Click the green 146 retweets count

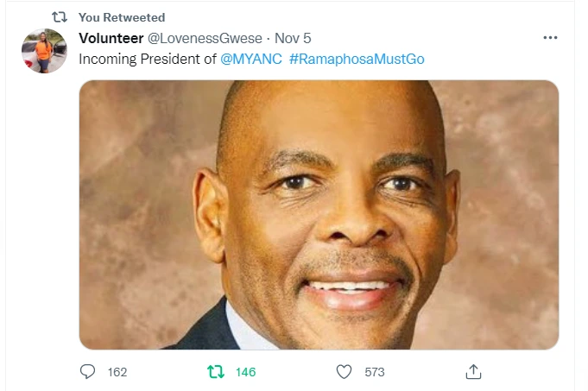point(245,372)
